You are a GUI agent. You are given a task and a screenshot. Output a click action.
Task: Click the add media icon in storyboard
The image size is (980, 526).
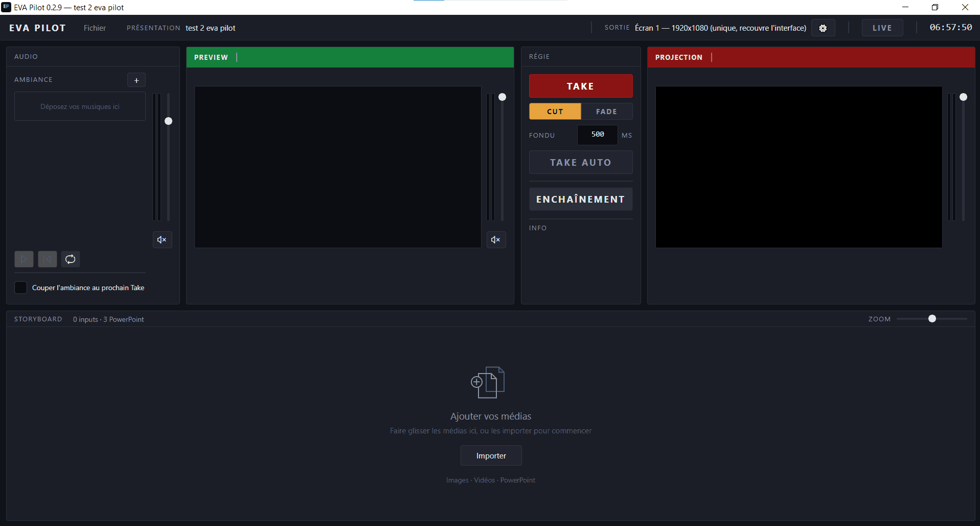488,382
